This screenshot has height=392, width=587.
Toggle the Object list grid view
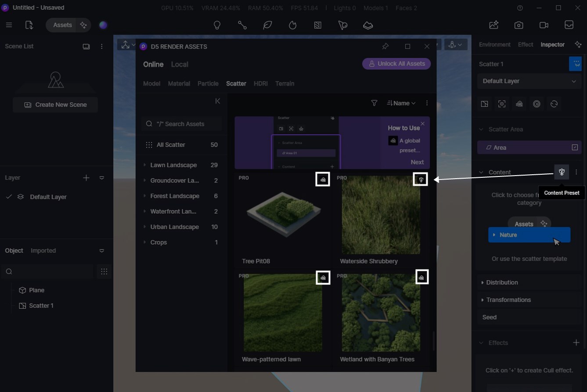click(104, 272)
